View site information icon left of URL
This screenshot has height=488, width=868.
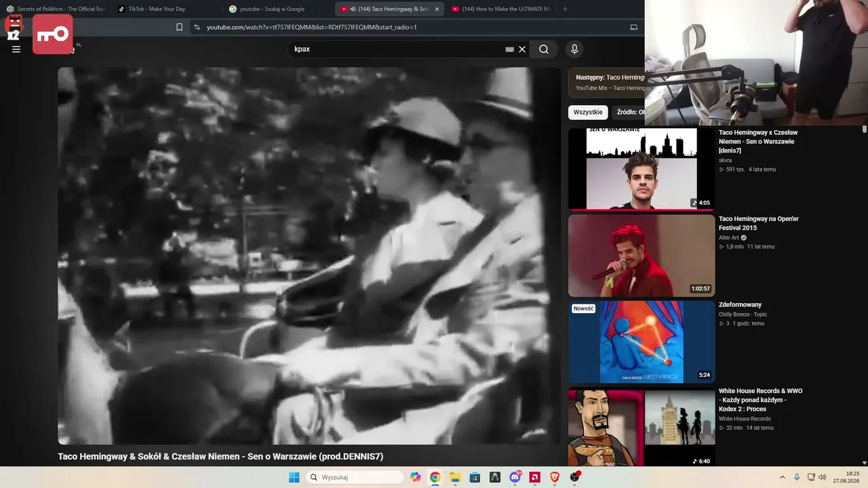pyautogui.click(x=197, y=27)
